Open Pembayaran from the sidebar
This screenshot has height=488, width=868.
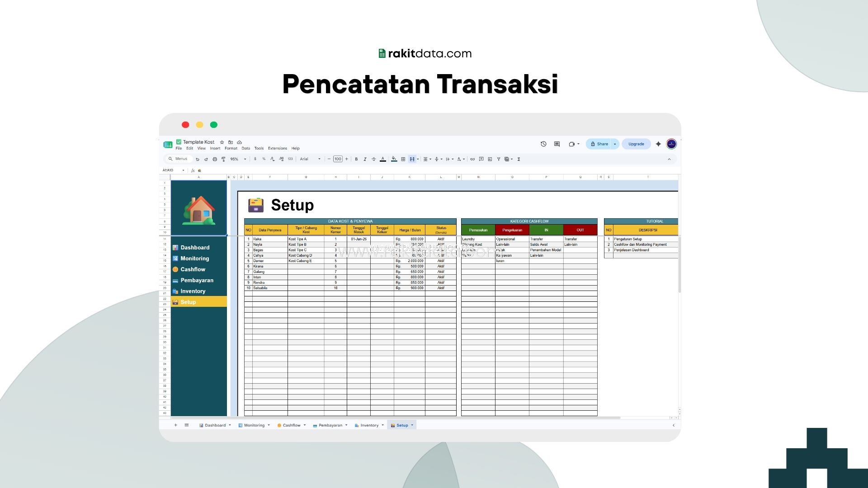pyautogui.click(x=197, y=280)
